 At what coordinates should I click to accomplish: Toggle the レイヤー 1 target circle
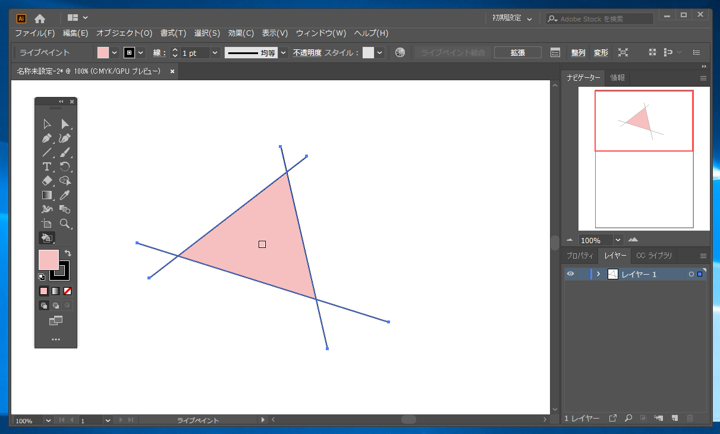coord(690,274)
